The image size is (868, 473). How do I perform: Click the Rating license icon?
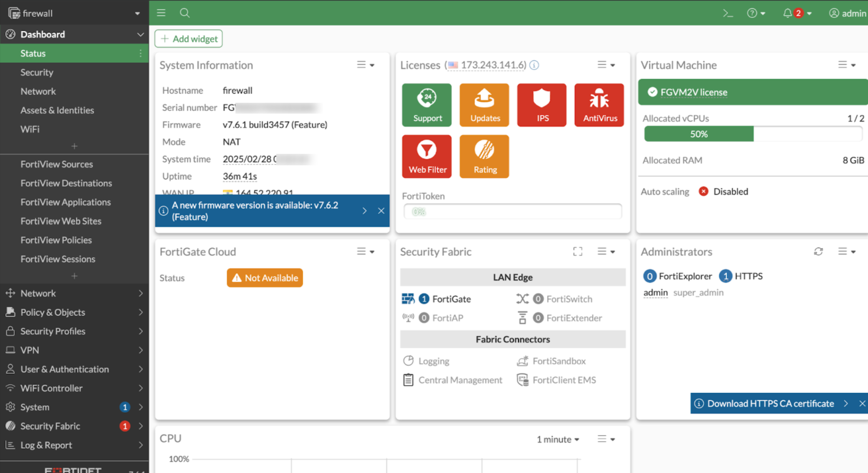pos(484,156)
